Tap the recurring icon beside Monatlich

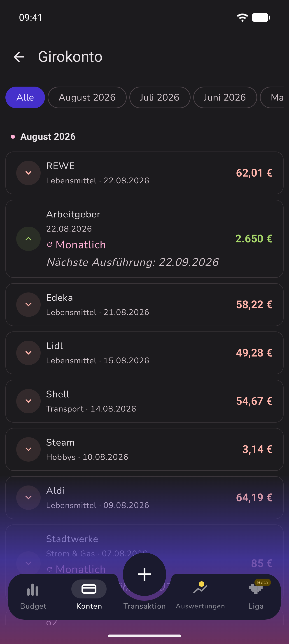pyautogui.click(x=49, y=244)
